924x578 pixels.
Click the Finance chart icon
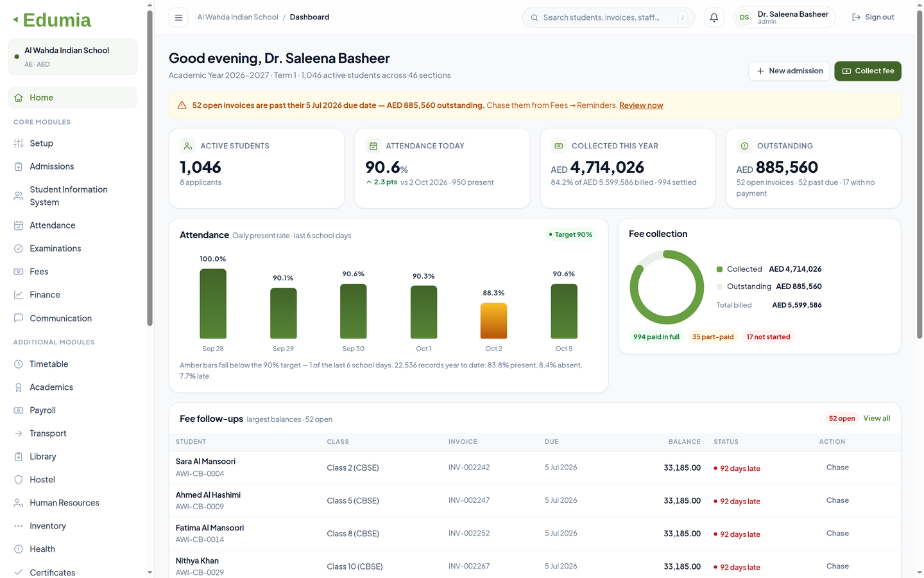(x=19, y=295)
